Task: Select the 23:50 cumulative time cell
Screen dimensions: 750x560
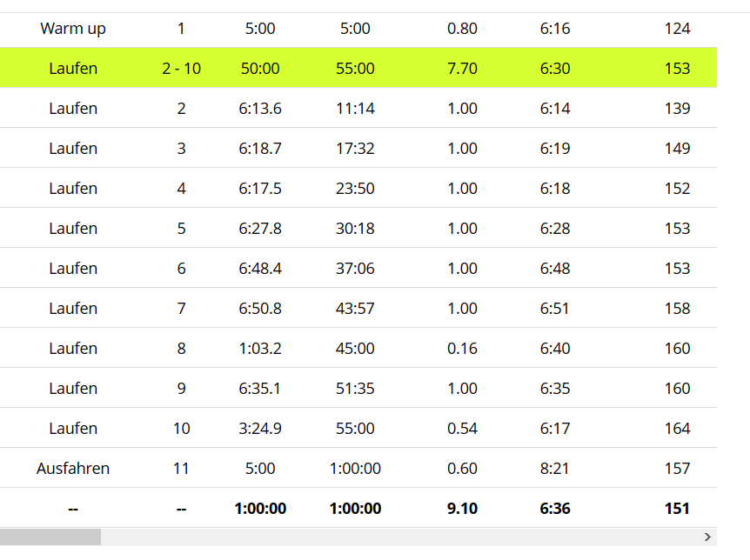Action: pos(355,189)
